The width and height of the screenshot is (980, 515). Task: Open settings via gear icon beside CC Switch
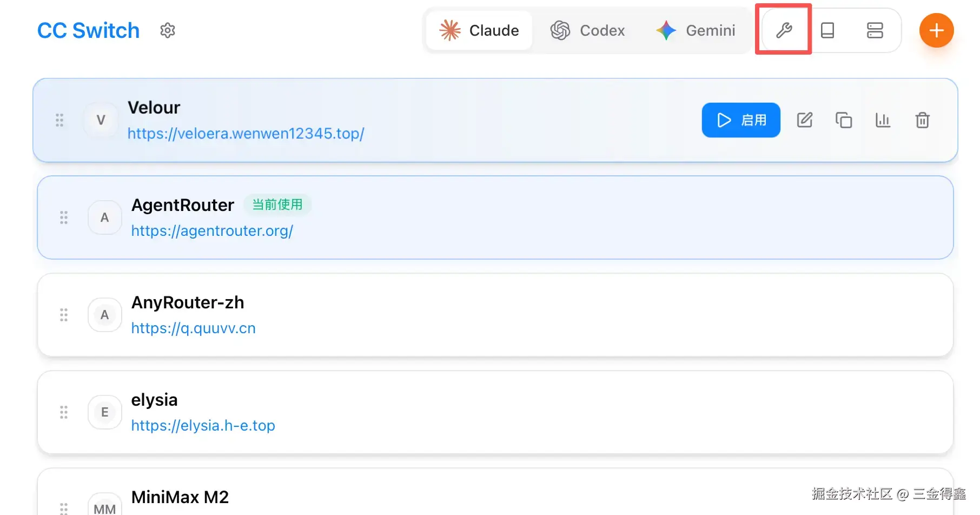point(168,30)
